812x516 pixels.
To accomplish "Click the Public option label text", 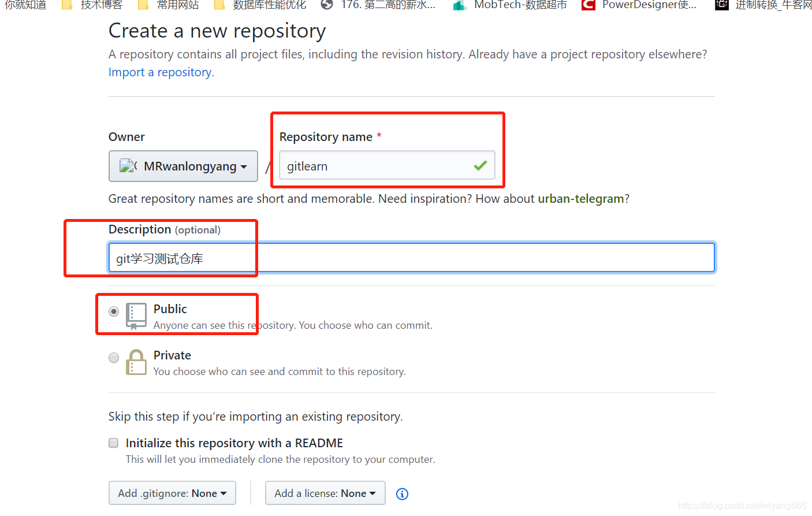I will [170, 309].
